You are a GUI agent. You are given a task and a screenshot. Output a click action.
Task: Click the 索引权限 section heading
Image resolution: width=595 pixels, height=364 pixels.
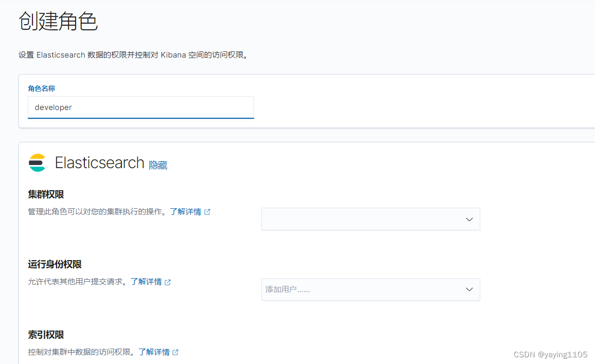click(46, 335)
